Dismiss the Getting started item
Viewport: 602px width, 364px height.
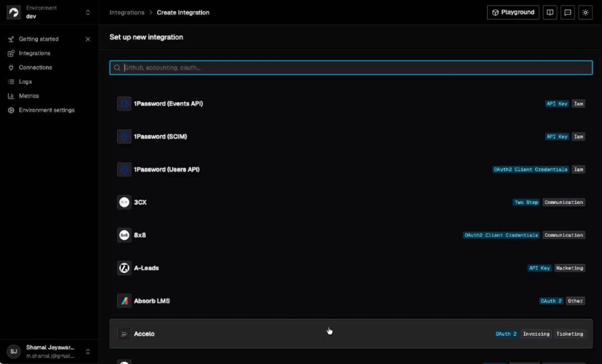(x=88, y=39)
